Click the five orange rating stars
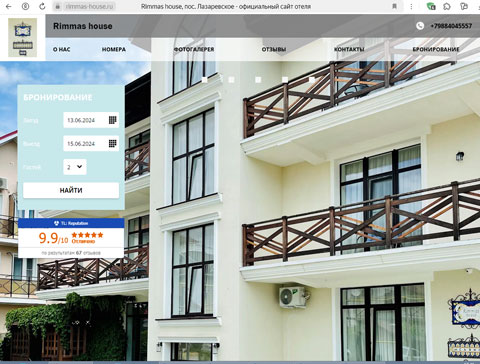The image size is (480, 364). click(87, 235)
